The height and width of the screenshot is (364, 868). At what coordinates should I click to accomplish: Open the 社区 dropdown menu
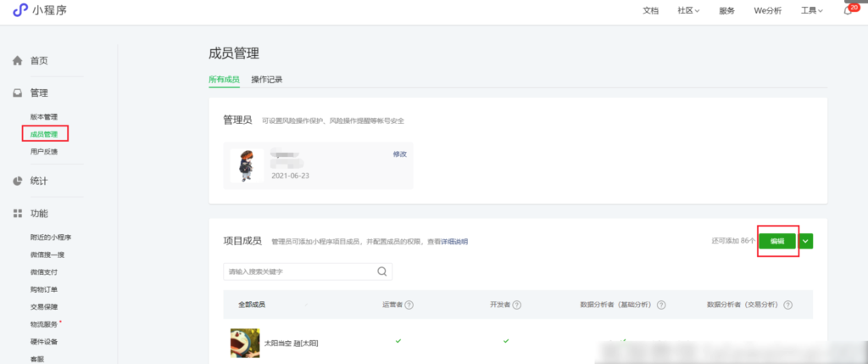[x=687, y=11]
